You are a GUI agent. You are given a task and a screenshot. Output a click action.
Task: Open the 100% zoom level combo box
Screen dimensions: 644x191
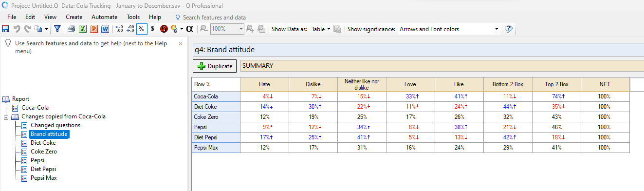coord(227,29)
